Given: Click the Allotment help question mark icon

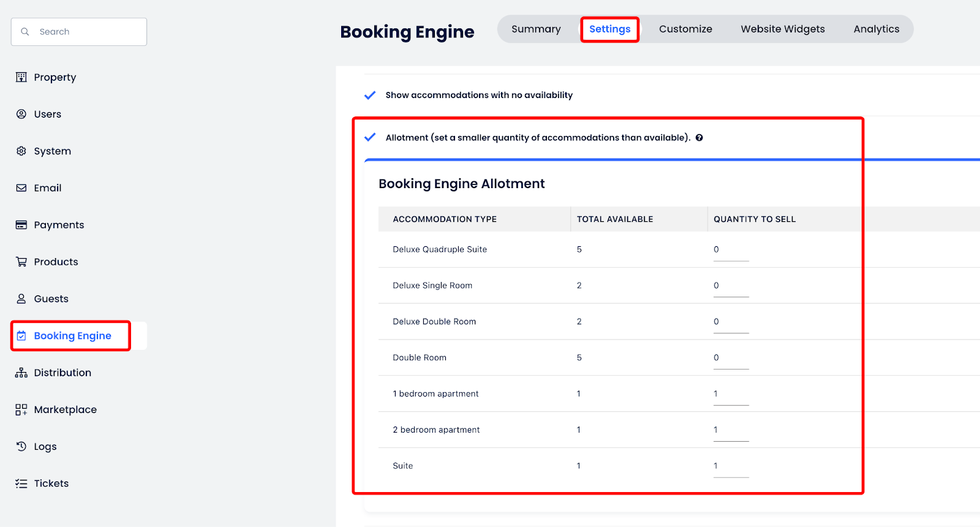Looking at the screenshot, I should point(699,138).
